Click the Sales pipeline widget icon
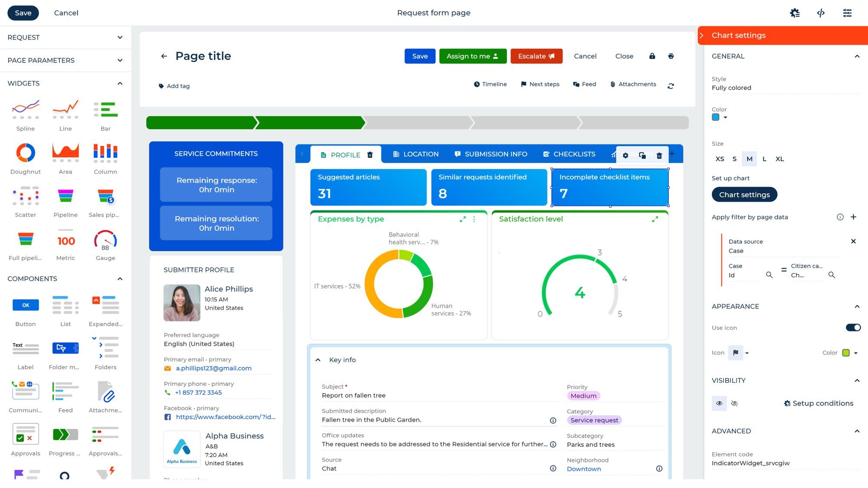The height and width of the screenshot is (488, 868). [x=105, y=197]
